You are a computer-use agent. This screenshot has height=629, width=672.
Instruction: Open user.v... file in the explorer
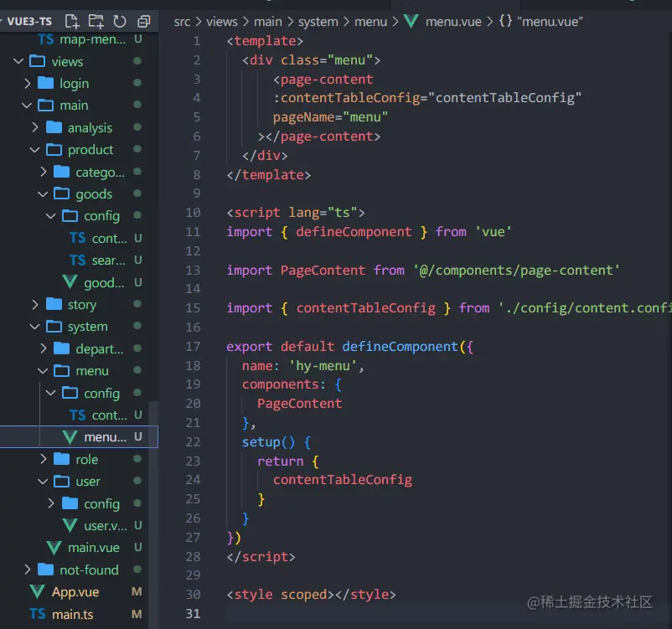point(105,525)
